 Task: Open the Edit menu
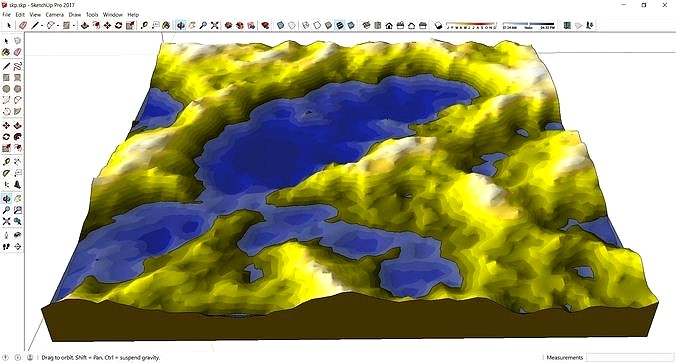pyautogui.click(x=20, y=15)
